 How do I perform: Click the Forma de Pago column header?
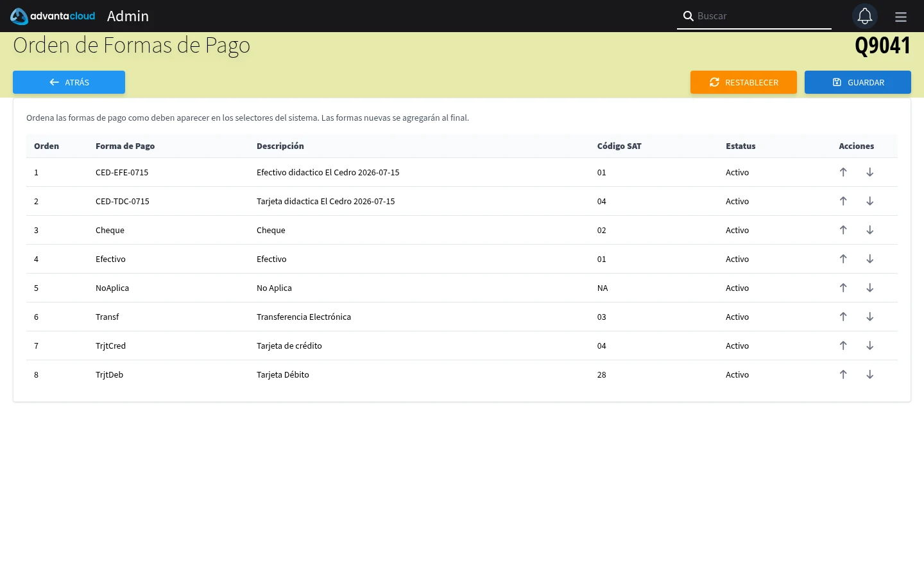click(125, 146)
